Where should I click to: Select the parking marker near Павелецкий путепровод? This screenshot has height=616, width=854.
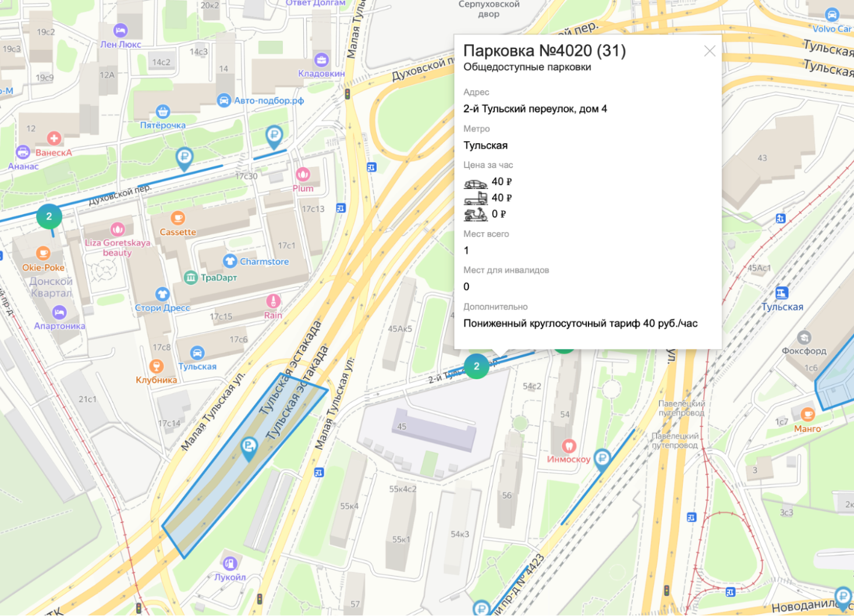point(602,460)
